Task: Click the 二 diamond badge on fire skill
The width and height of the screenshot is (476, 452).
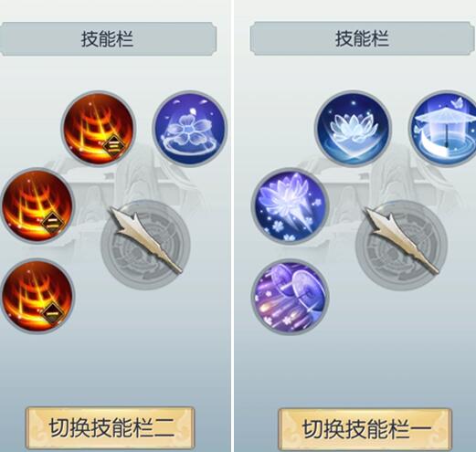Action: point(52,220)
